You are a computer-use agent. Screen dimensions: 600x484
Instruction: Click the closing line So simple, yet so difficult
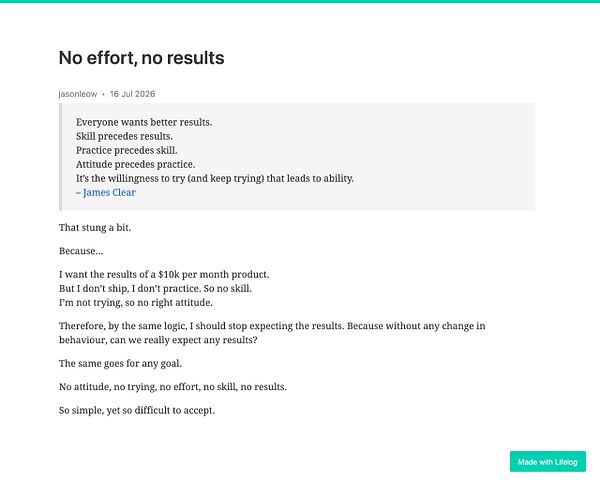[137, 410]
